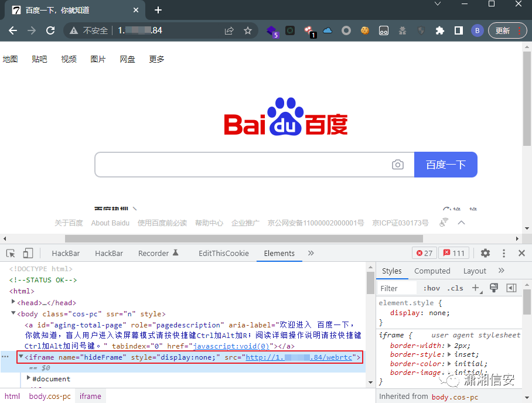
Task: Open the profile avatar labeled B
Action: coord(478,31)
